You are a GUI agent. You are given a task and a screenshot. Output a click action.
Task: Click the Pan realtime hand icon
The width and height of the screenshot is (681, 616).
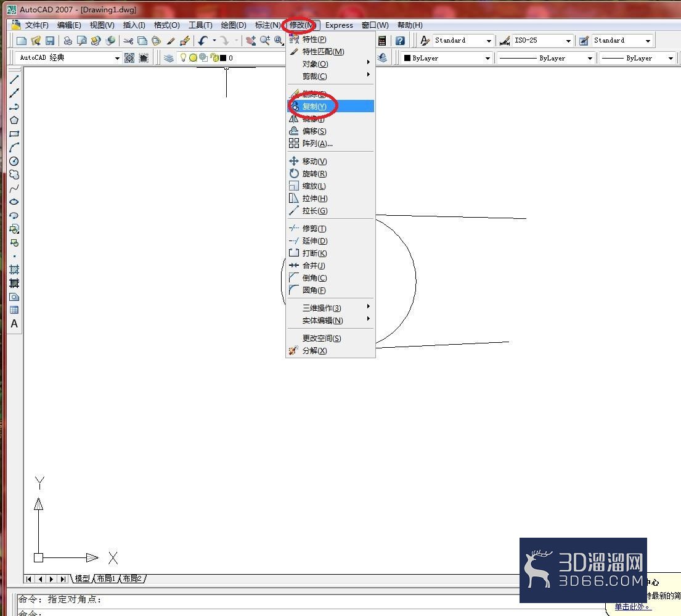(x=251, y=41)
